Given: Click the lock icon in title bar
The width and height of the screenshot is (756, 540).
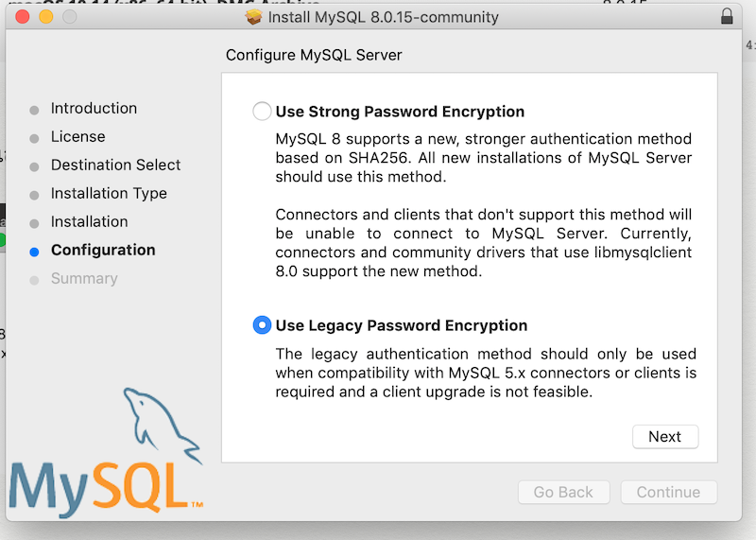Looking at the screenshot, I should 727,16.
